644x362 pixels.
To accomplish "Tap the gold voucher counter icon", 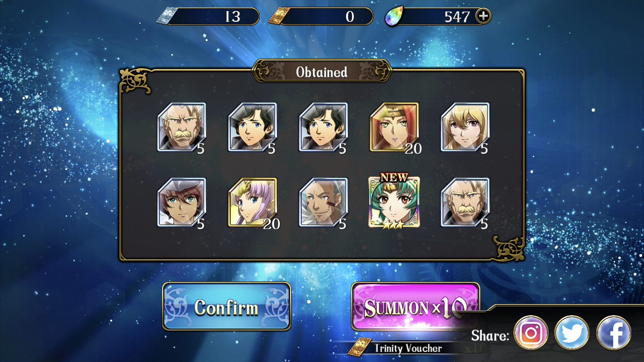I will 280,16.
